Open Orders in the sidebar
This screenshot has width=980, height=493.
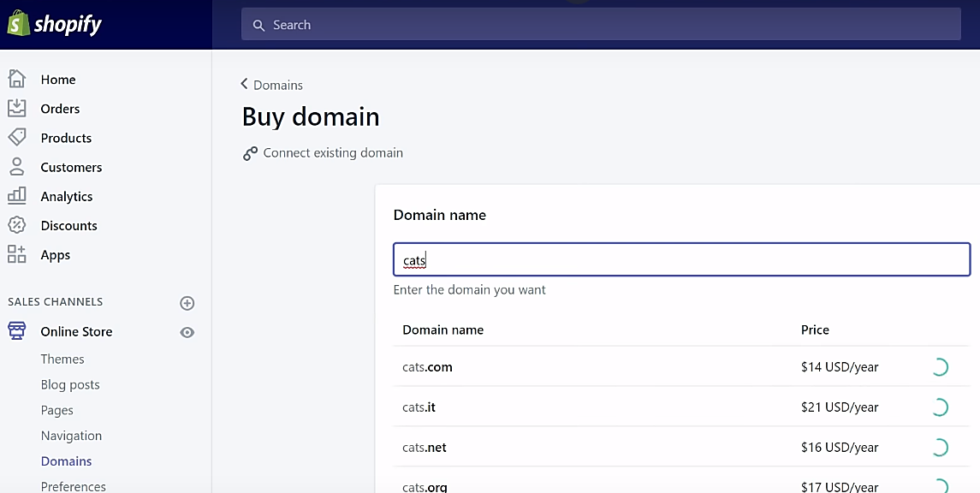pyautogui.click(x=60, y=109)
